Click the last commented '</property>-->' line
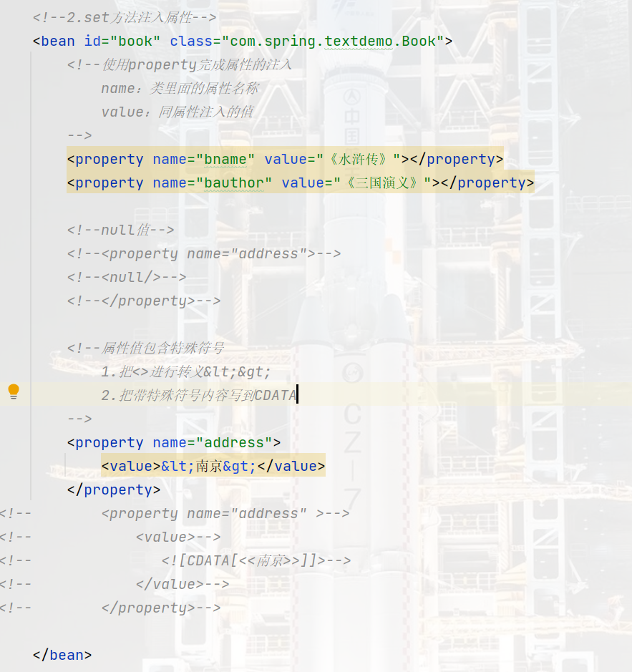632x672 pixels. point(161,608)
